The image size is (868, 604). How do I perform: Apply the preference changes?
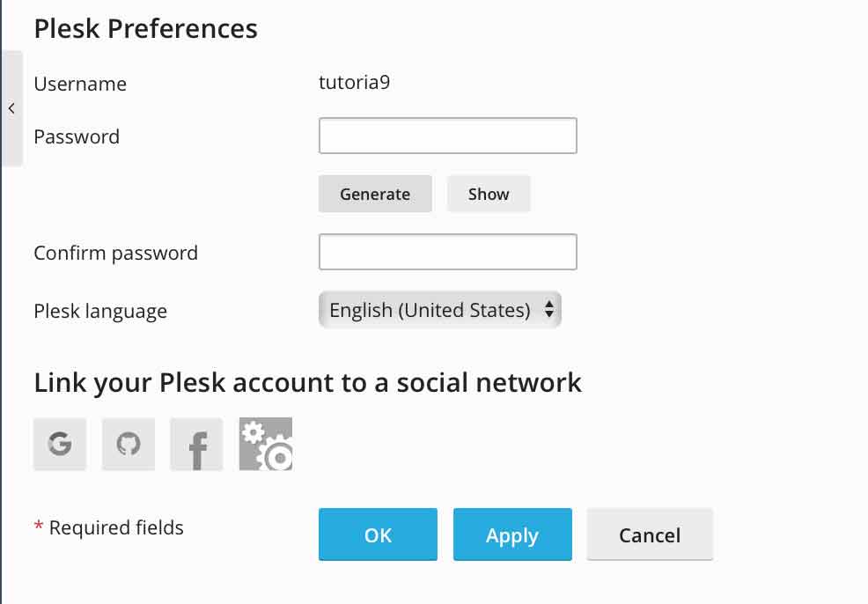(512, 534)
